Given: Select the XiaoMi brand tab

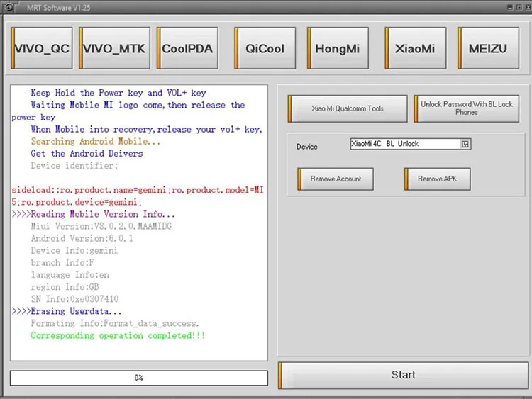Looking at the screenshot, I should pos(415,48).
